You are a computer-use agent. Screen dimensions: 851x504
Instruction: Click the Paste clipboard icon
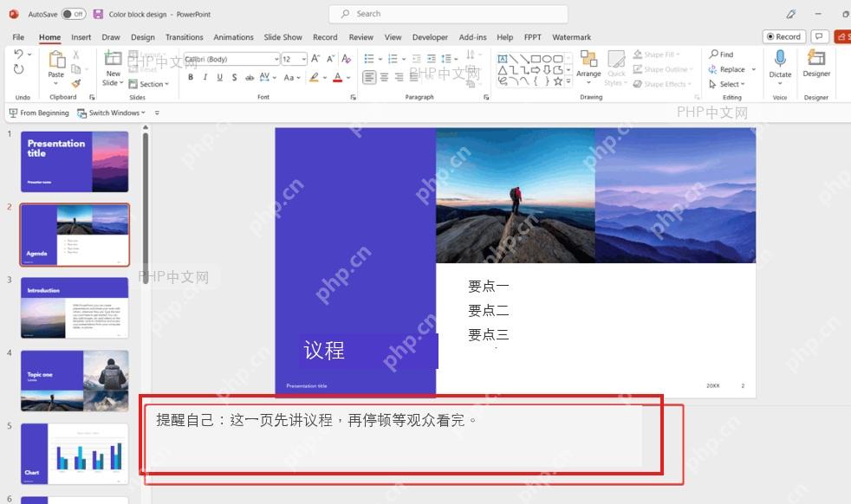[56, 59]
